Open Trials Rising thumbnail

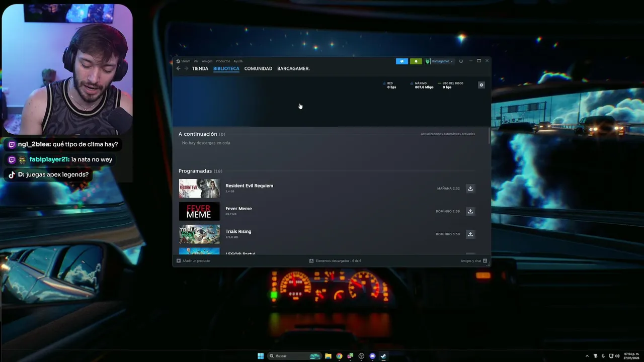(199, 234)
